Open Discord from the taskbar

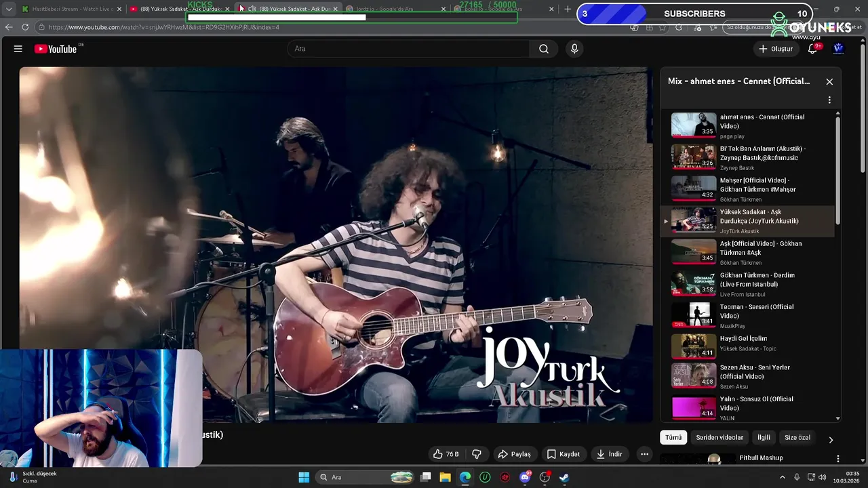[x=525, y=477]
